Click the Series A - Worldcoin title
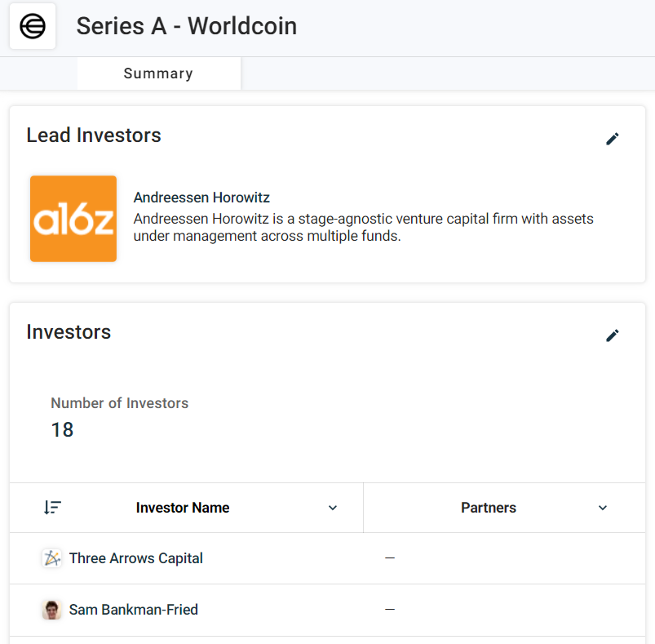Viewport: 655px width, 644px height. click(187, 26)
